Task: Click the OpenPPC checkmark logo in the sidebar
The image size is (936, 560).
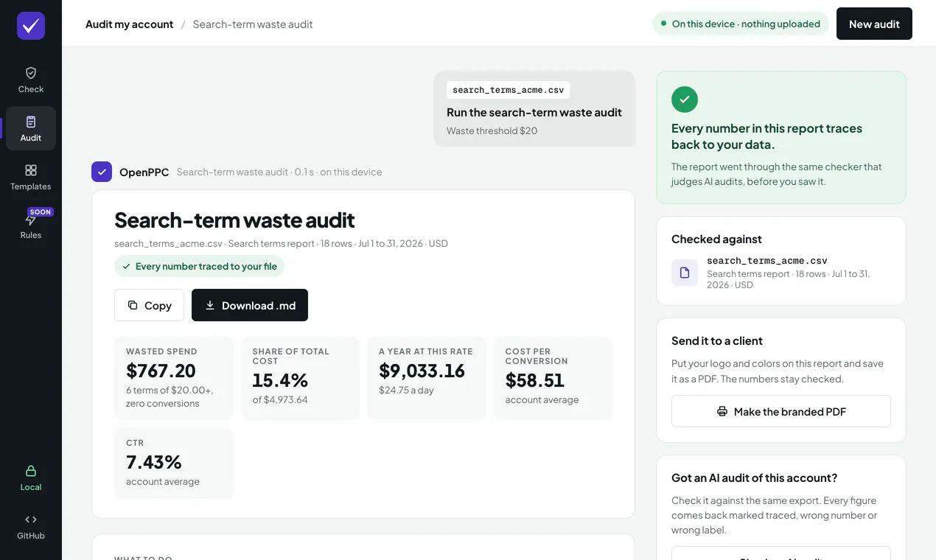Action: [31, 26]
